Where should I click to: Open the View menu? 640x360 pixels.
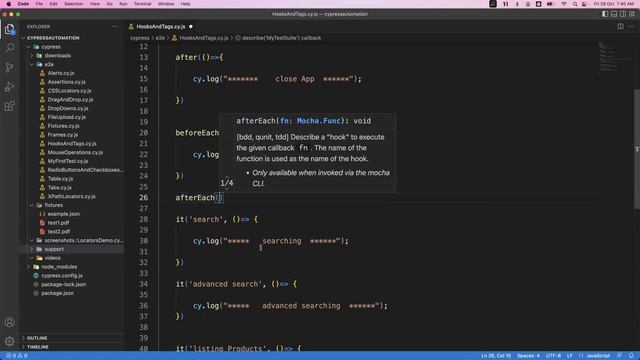(x=95, y=4)
